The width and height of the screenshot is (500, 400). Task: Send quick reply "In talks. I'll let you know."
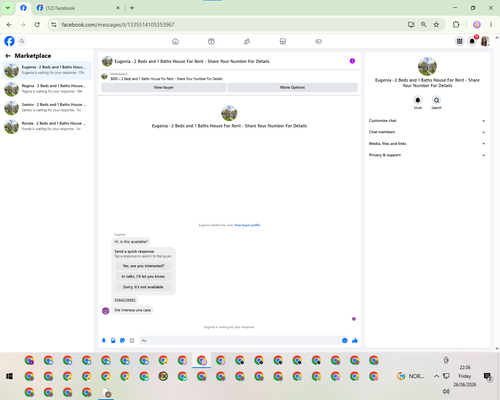(143, 276)
